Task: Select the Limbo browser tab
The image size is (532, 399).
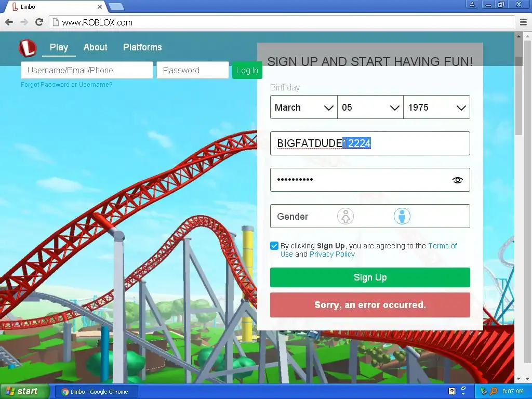Action: point(56,7)
